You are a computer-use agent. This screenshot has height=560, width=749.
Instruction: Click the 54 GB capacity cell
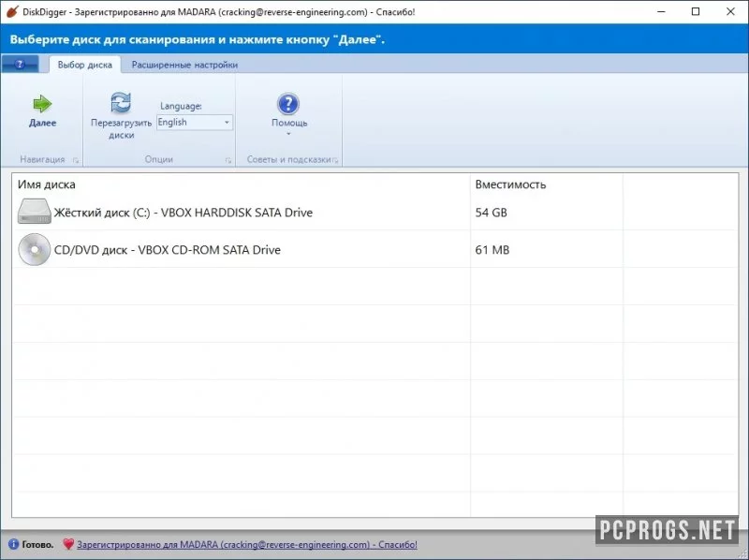point(491,213)
